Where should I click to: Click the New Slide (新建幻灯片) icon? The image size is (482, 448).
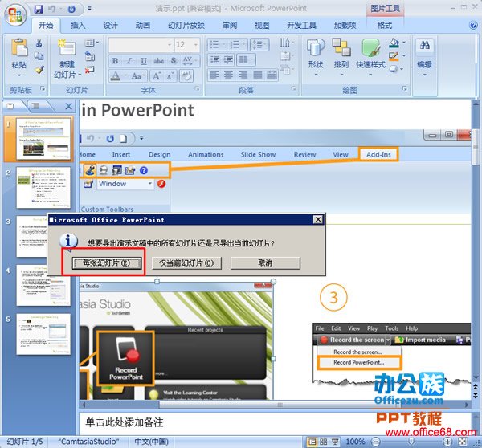[x=67, y=51]
